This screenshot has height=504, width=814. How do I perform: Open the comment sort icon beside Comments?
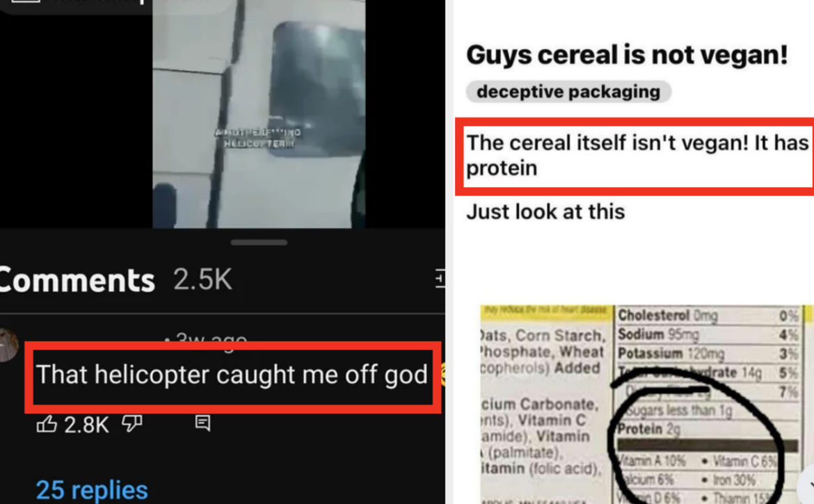coord(440,279)
